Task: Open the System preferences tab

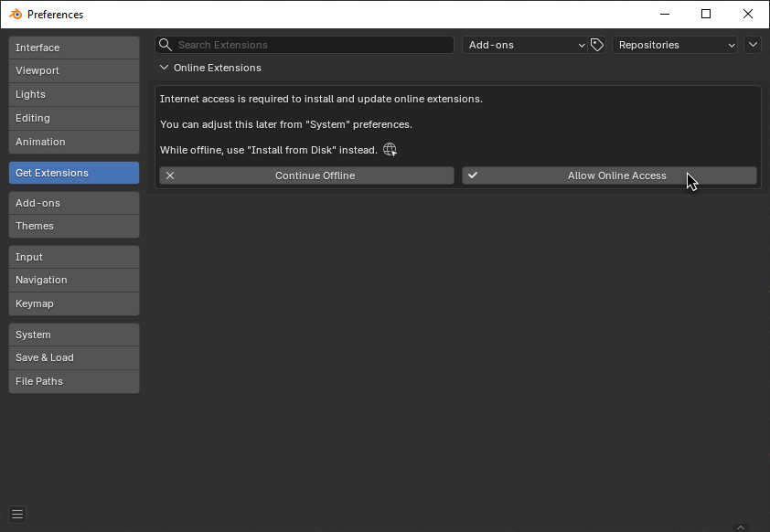Action: 74,335
